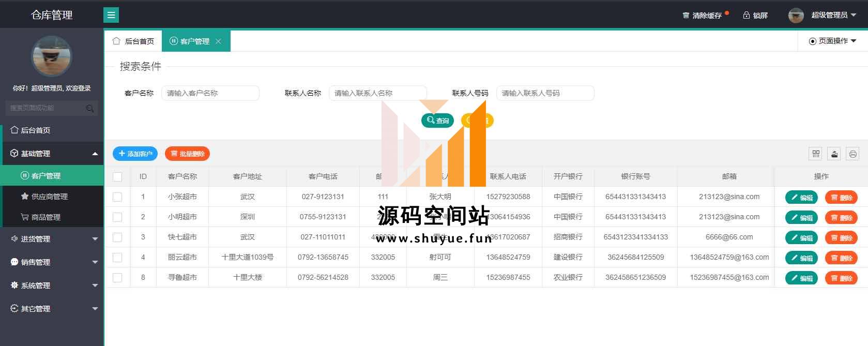The height and width of the screenshot is (346, 868).
Task: Check the row for 快七超市
Action: click(x=117, y=237)
